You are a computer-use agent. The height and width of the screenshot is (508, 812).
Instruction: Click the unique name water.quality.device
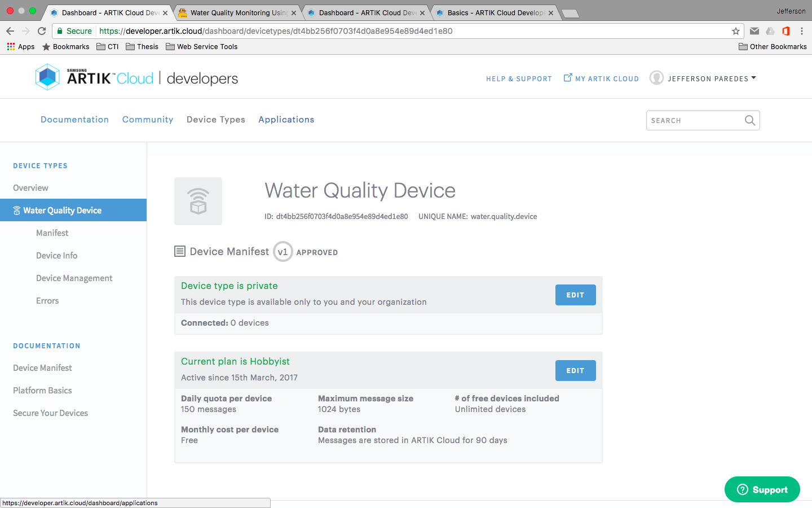504,217
